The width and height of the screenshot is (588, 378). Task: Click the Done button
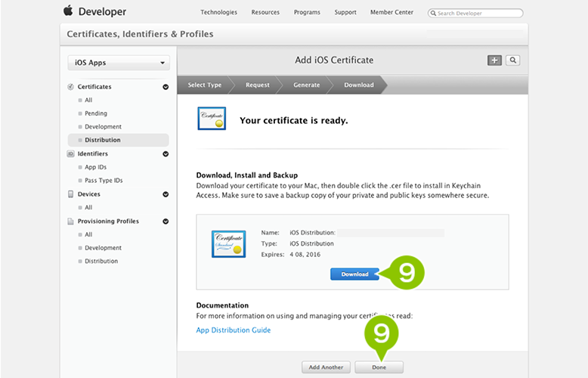click(x=379, y=367)
